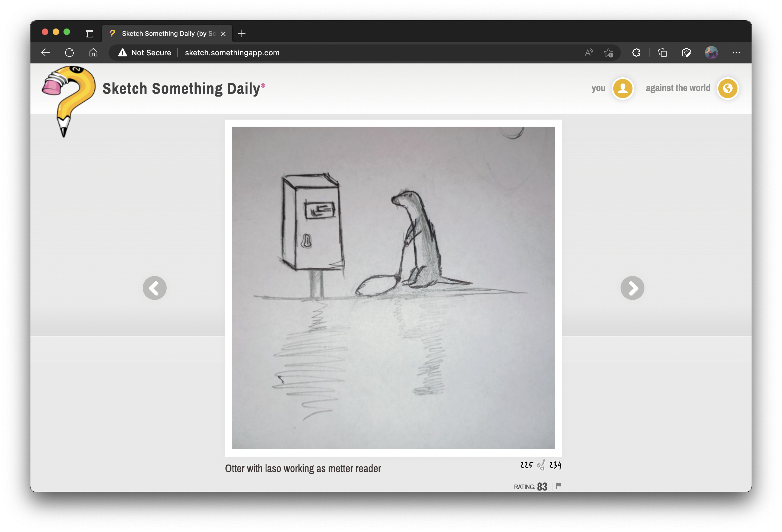
Task: Open the browser settings ellipsis menu
Action: [736, 53]
